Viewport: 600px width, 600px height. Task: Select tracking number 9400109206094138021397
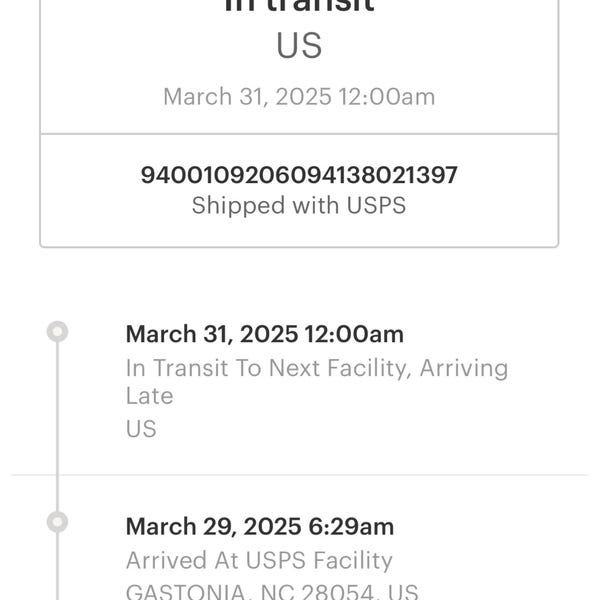click(299, 175)
